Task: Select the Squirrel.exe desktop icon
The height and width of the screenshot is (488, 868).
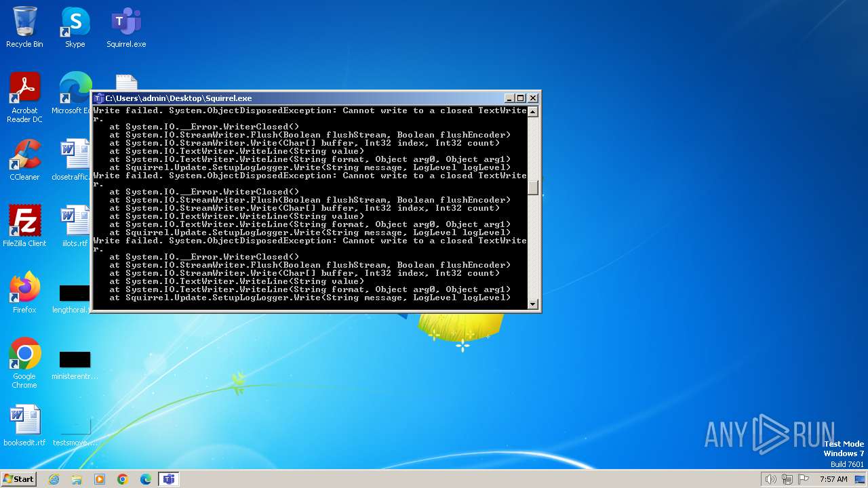Action: click(x=126, y=27)
